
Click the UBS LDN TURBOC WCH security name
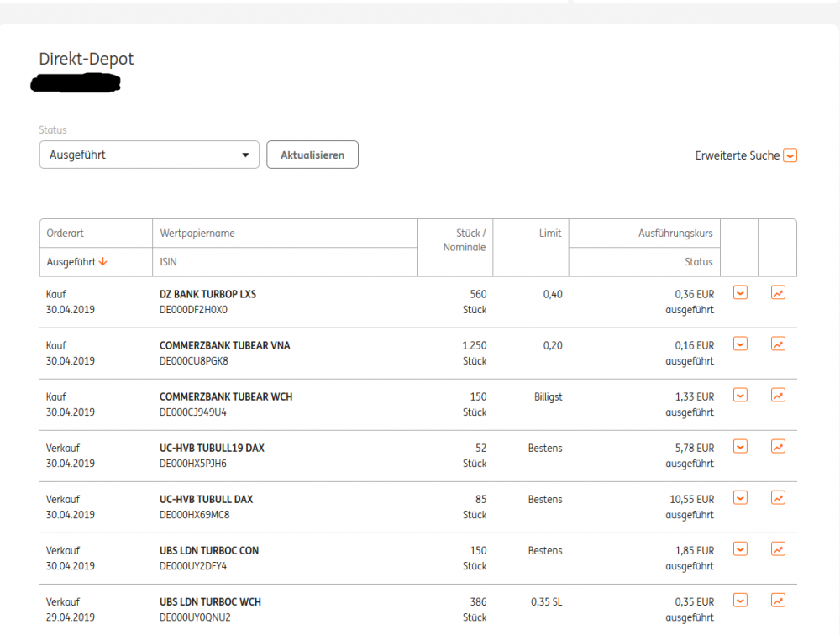coord(210,602)
